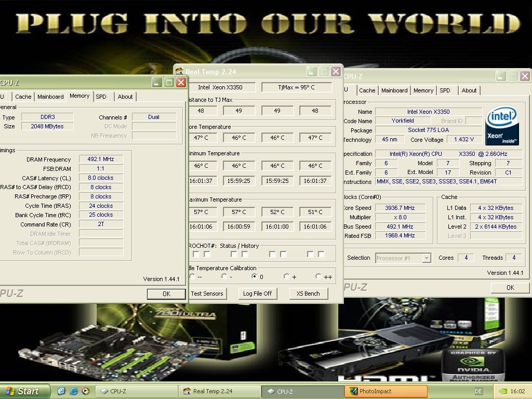This screenshot has height=399, width=532.
Task: Toggle first PROCHOT status checkbox
Action: tap(196, 254)
